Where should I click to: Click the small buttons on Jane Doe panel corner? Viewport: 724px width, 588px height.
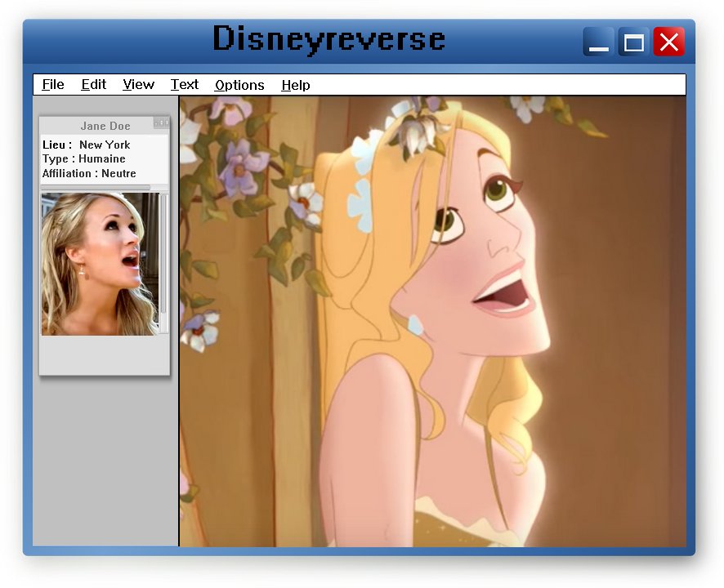click(161, 122)
